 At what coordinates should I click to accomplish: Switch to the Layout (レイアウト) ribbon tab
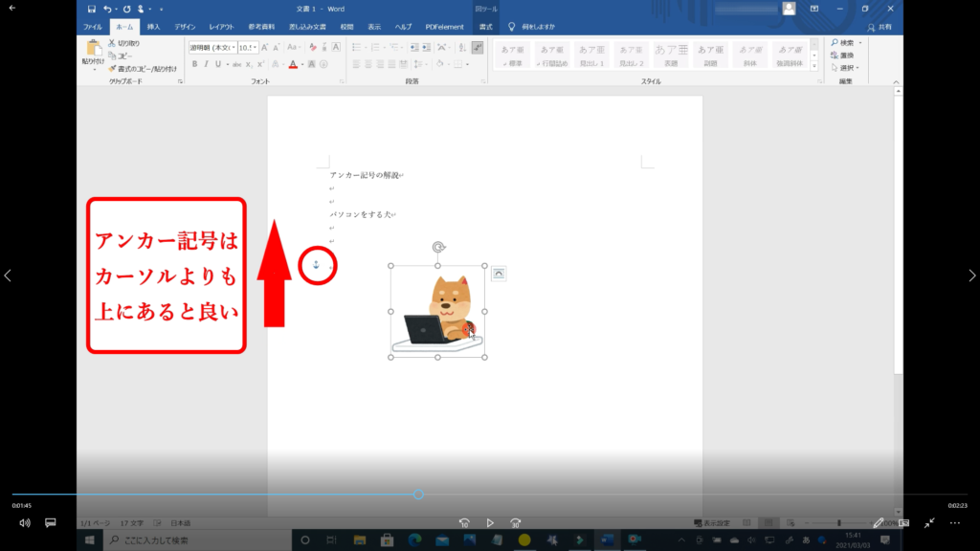point(221,27)
